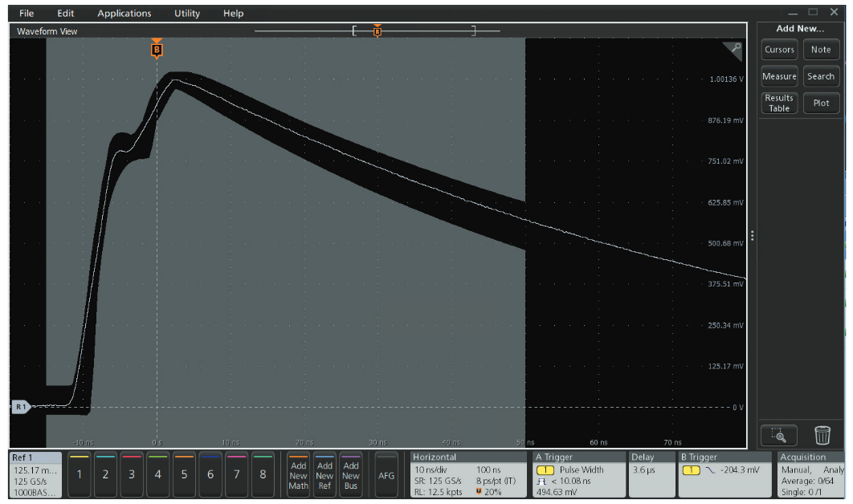
Task: Turn on channel 8
Action: click(x=263, y=474)
